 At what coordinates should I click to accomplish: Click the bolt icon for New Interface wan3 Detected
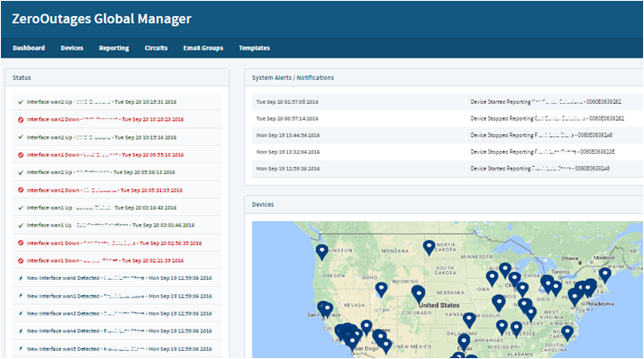[x=20, y=314]
